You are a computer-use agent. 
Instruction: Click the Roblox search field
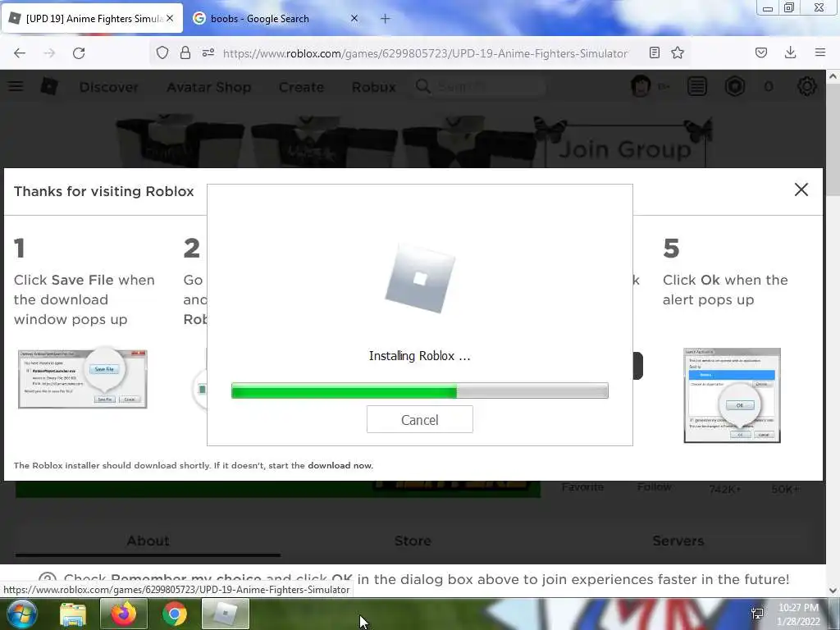click(x=479, y=86)
